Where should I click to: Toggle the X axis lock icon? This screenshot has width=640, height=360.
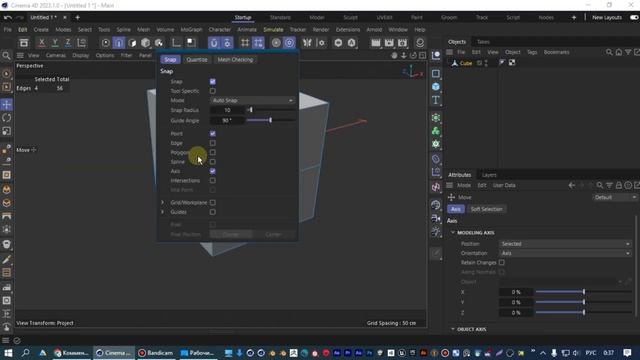[x=42, y=42]
